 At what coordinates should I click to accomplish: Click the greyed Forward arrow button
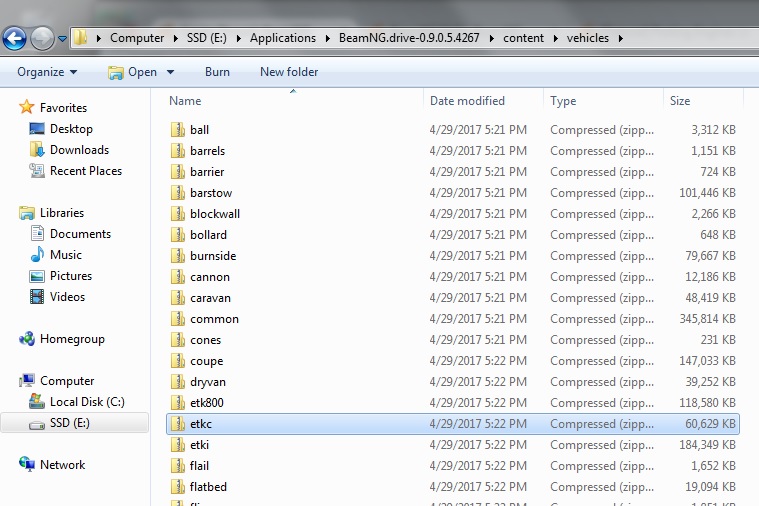(x=42, y=38)
